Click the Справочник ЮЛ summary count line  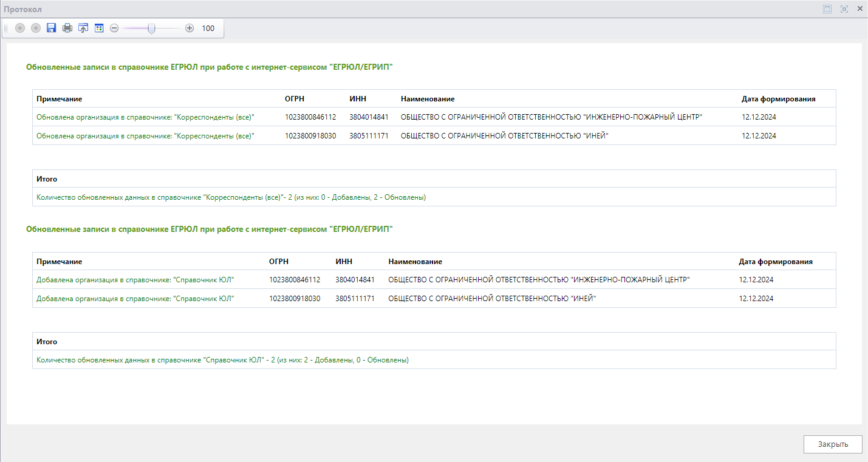(x=222, y=360)
